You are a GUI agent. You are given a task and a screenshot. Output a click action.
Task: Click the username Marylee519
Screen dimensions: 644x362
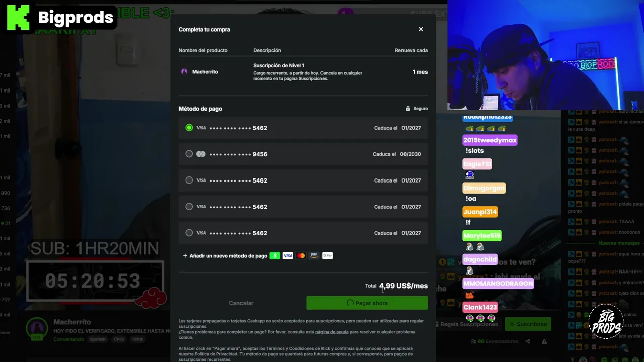(482, 235)
